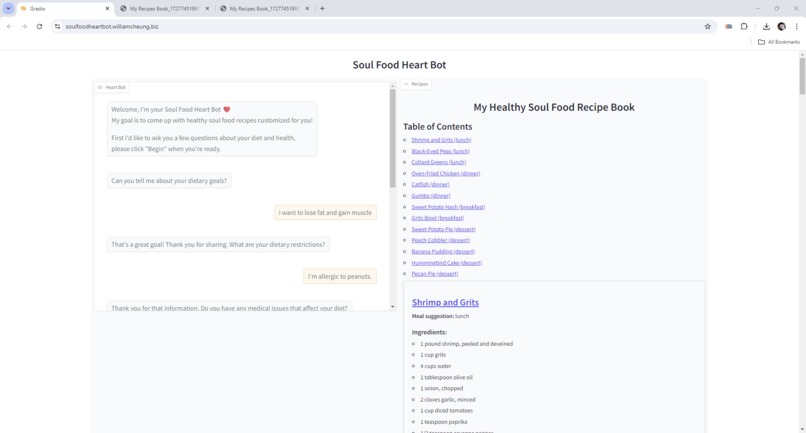Viewport: 806px width, 433px height.
Task: Click chat scrollbar down arrow
Action: (393, 307)
